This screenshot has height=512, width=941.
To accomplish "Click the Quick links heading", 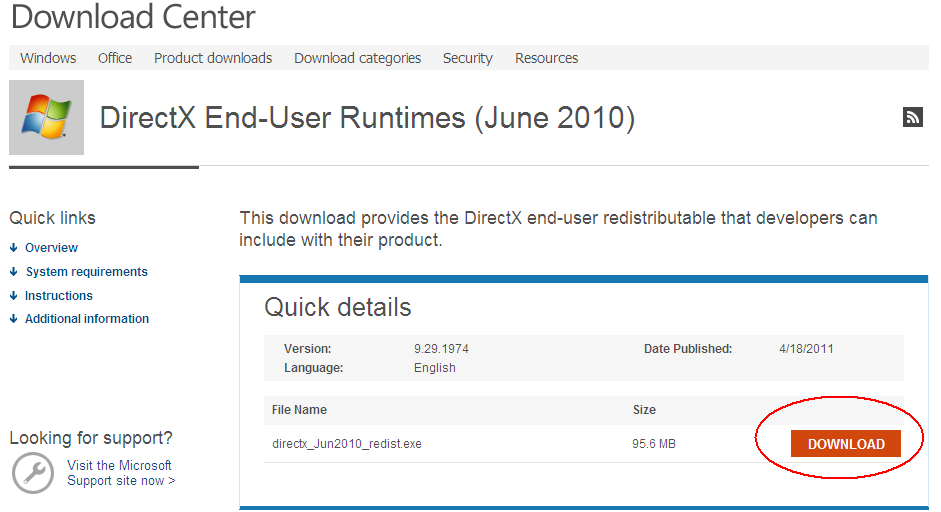I will coord(52,218).
